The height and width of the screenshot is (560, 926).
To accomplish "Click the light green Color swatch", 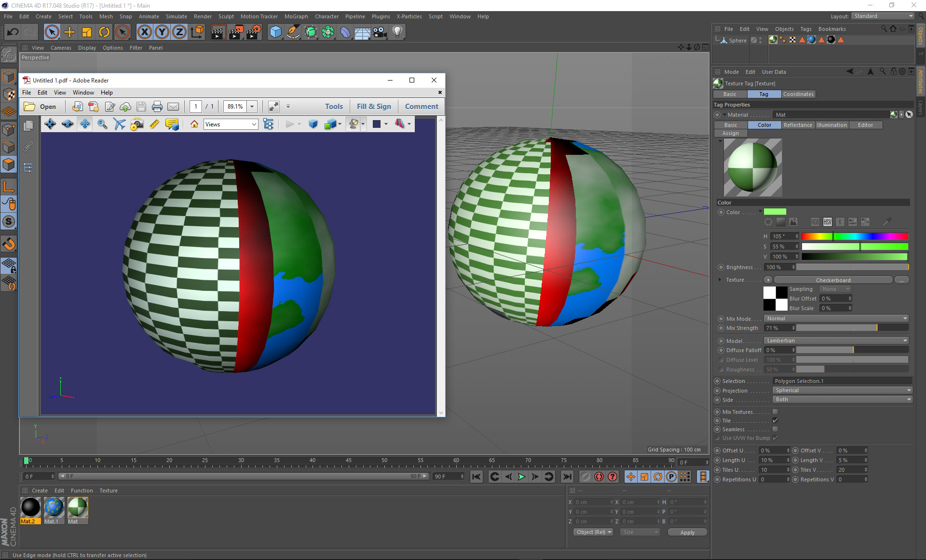I will pos(775,212).
